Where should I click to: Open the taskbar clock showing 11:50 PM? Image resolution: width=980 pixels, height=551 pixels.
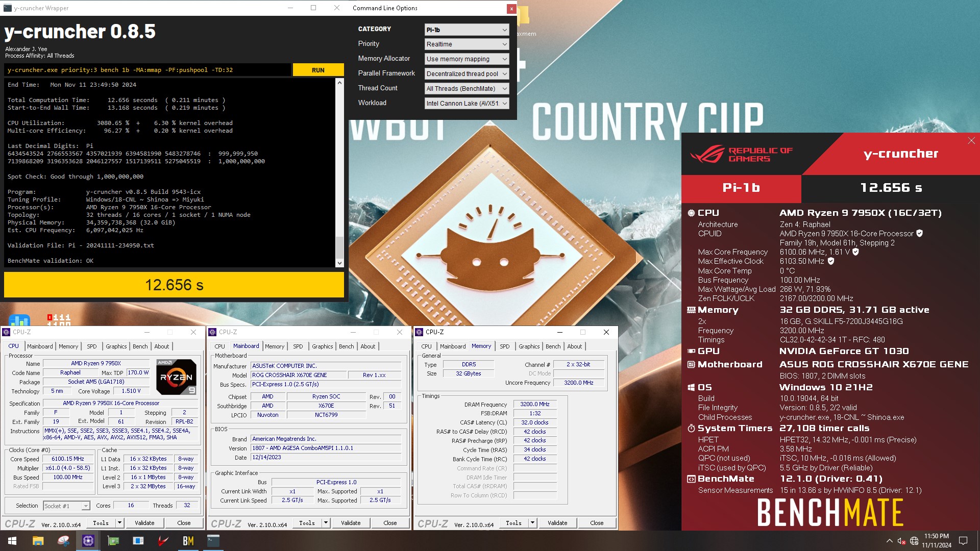click(x=937, y=541)
